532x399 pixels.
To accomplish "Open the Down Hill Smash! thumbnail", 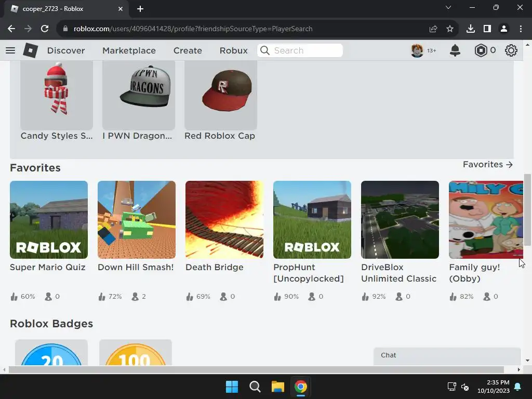I will coord(137,220).
